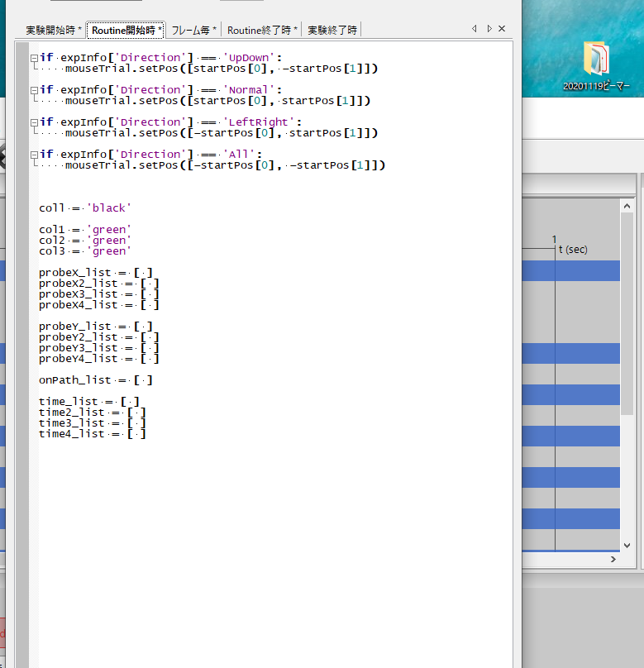Click the routine scrollbar up arrow
The width and height of the screenshot is (644, 668).
[628, 206]
